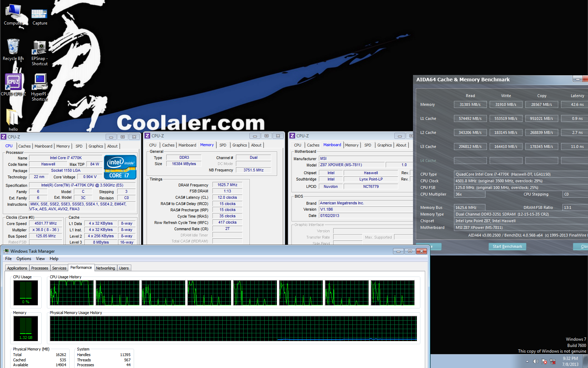Click the L1 Cache Write value 553519 MB/s
This screenshot has height=368, width=588.
point(506,118)
